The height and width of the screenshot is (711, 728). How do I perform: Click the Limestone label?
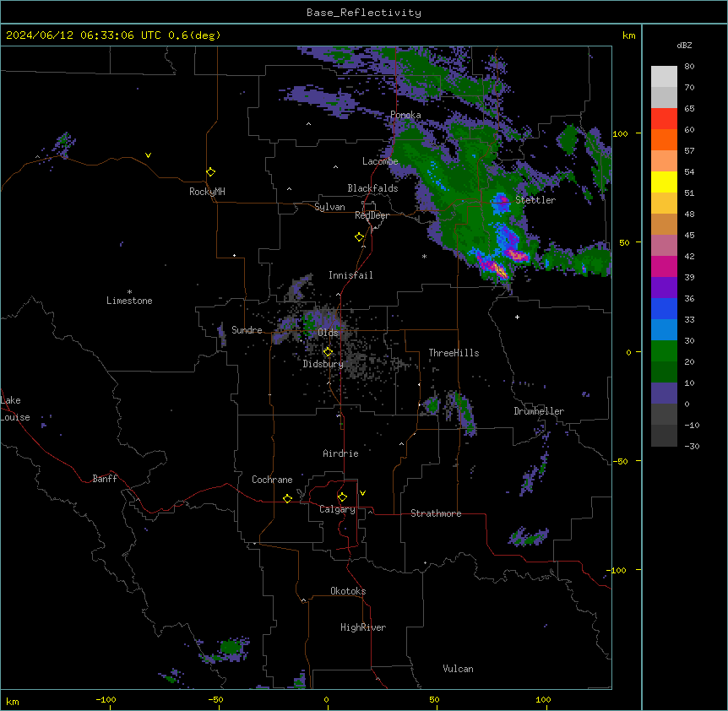tap(129, 301)
